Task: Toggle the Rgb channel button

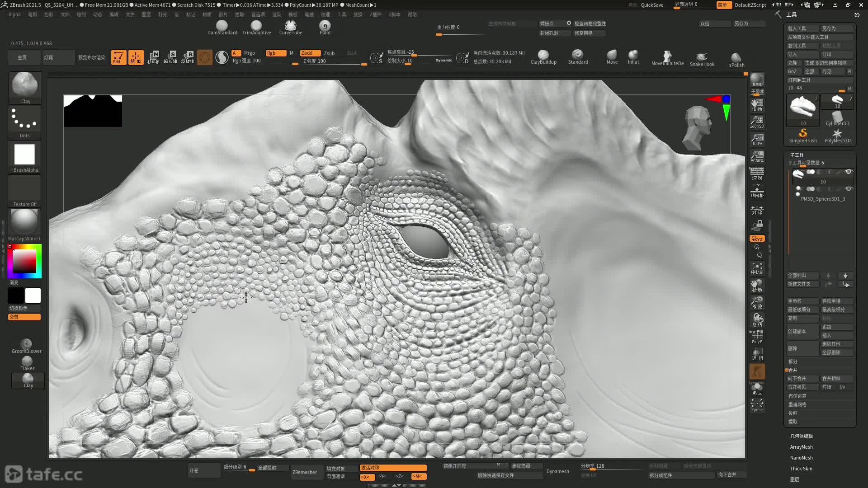Action: (x=276, y=53)
